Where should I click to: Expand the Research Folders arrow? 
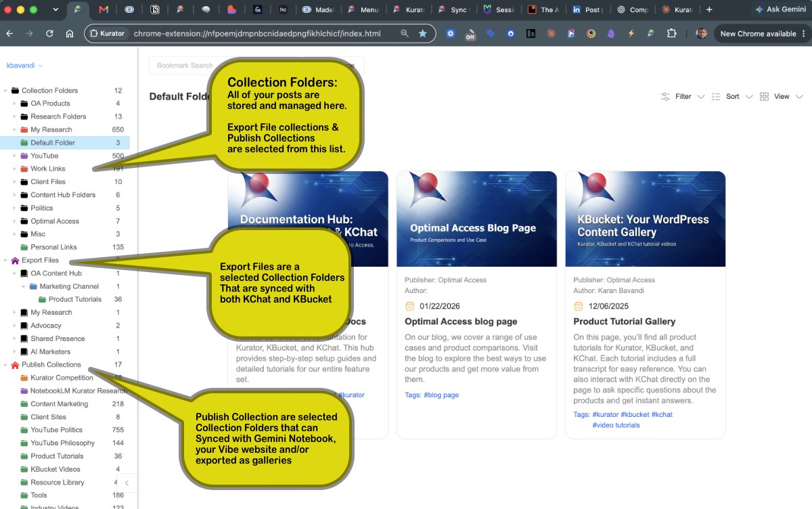click(14, 116)
